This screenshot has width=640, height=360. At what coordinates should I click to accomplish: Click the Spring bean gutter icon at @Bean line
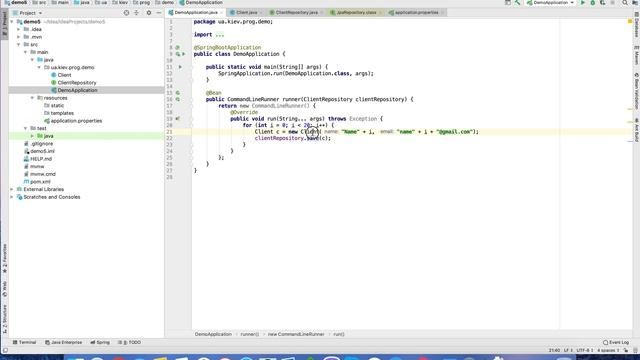coord(178,93)
